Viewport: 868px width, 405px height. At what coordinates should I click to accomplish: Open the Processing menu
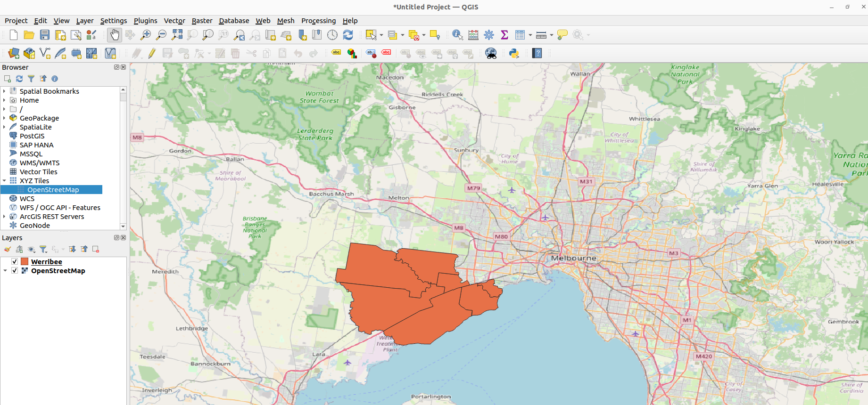click(318, 21)
